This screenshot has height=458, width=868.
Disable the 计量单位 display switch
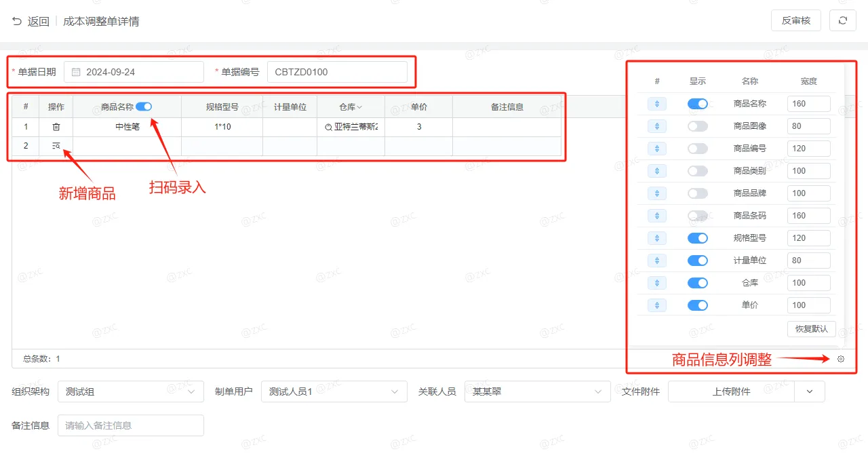click(x=698, y=261)
